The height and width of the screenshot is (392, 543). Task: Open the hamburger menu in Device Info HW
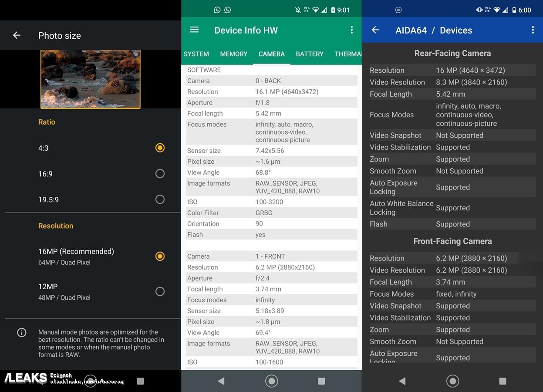pos(194,30)
